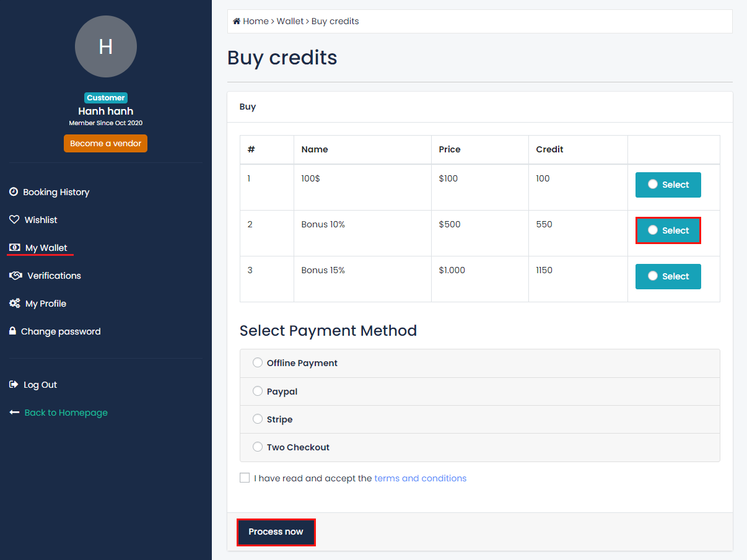Viewport: 747px width, 560px height.
Task: Go to Wallet in the breadcrumb
Action: pyautogui.click(x=290, y=21)
